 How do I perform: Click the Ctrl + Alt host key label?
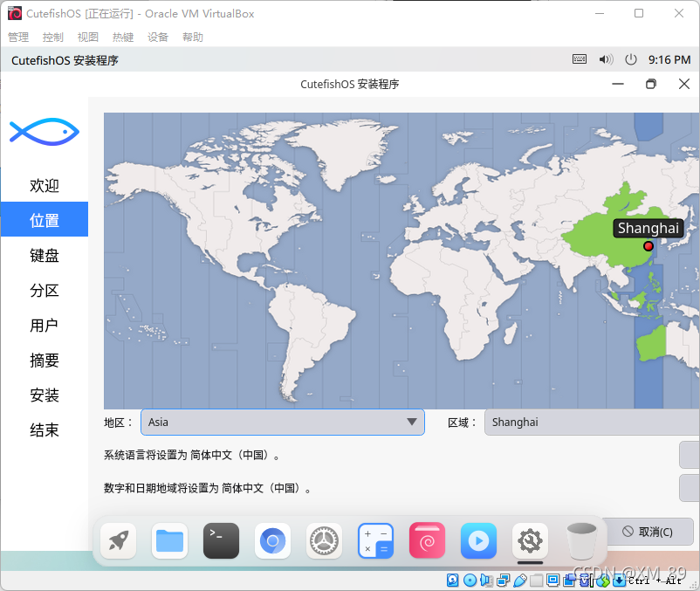click(655, 581)
